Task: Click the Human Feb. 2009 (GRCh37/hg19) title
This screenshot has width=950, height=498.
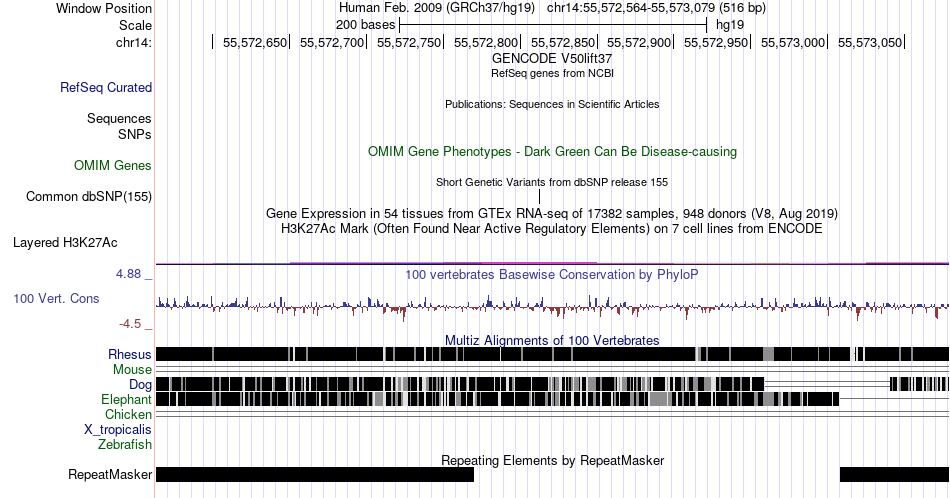Action: tap(437, 8)
